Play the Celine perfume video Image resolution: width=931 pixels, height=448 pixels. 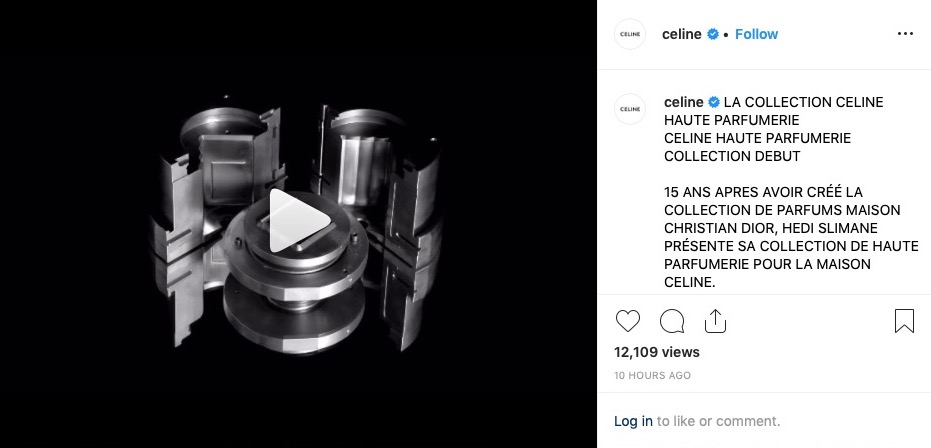pos(299,221)
